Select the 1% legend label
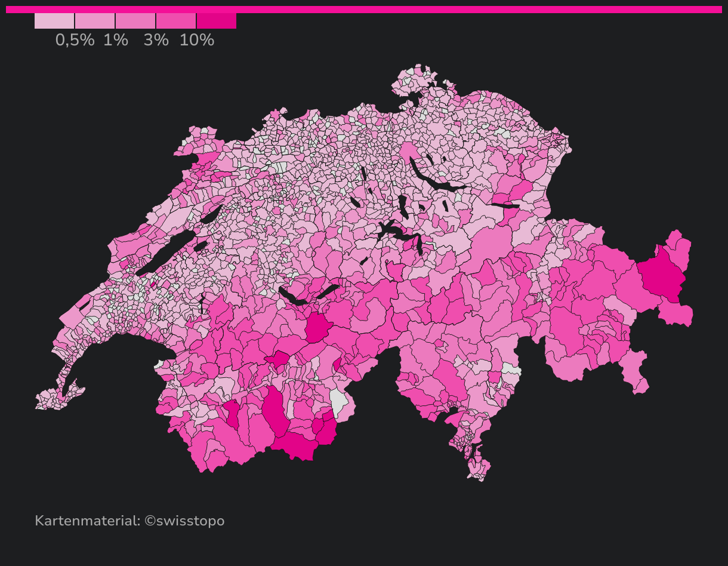Image resolution: width=728 pixels, height=566 pixels. tap(115, 40)
